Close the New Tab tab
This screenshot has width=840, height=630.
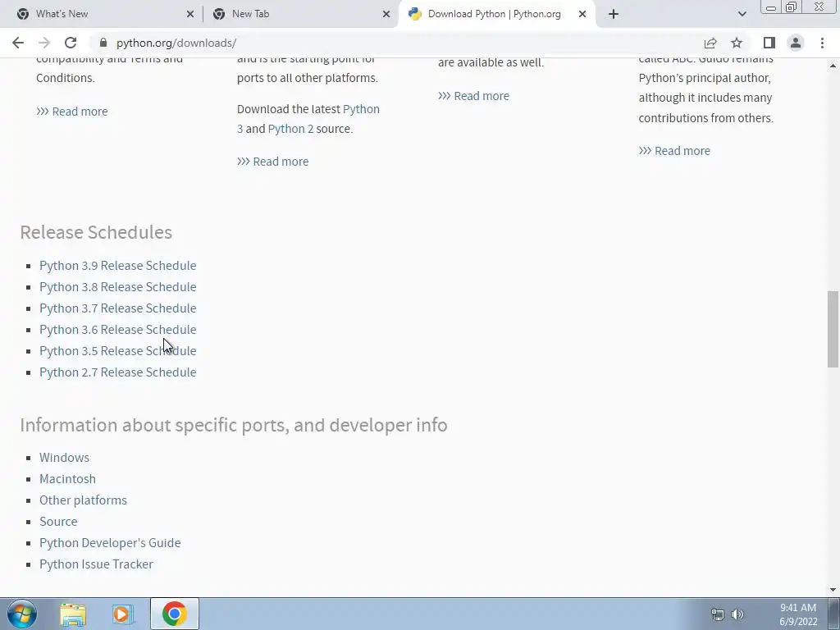(x=386, y=14)
